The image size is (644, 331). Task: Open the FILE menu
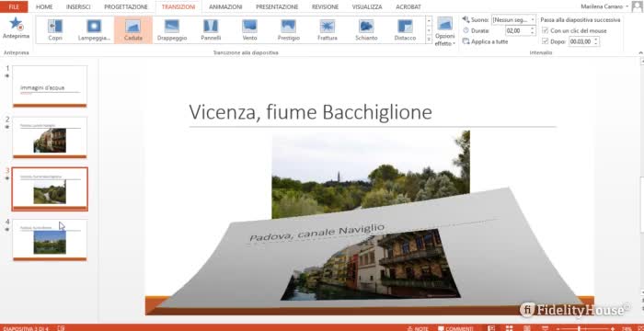[14, 7]
